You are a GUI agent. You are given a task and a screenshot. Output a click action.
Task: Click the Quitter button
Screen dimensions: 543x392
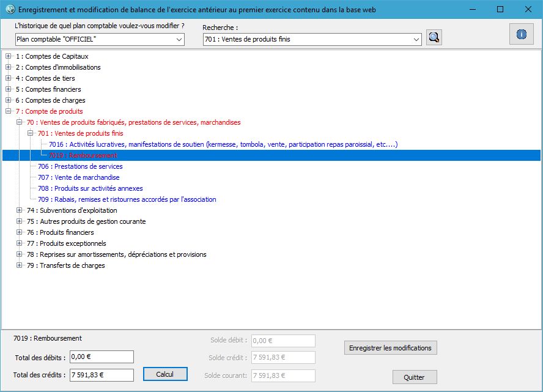coord(414,377)
